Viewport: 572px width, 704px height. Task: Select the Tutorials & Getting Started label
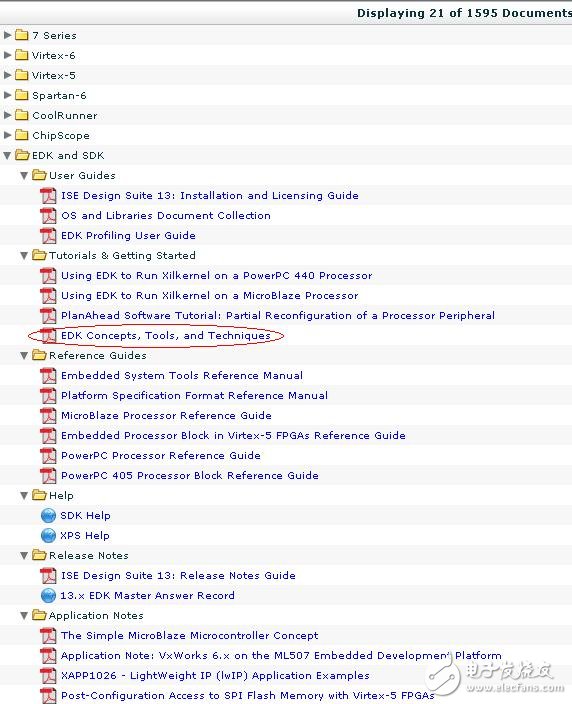(122, 255)
